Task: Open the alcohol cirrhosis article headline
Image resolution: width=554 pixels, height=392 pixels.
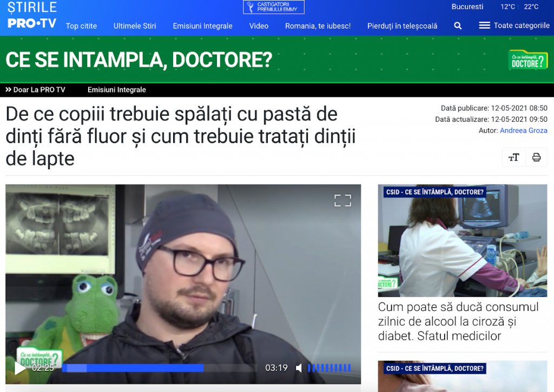Action: pos(458,321)
